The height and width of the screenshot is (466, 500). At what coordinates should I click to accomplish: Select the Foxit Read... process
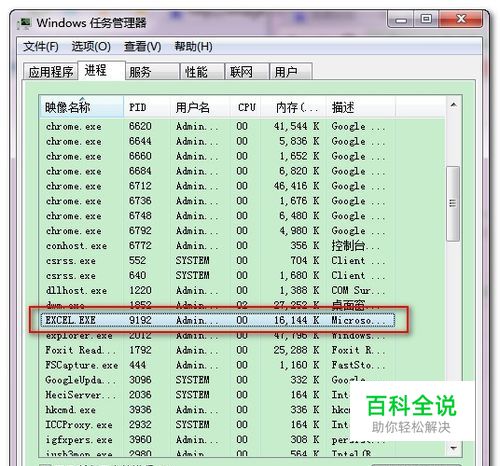[217, 350]
